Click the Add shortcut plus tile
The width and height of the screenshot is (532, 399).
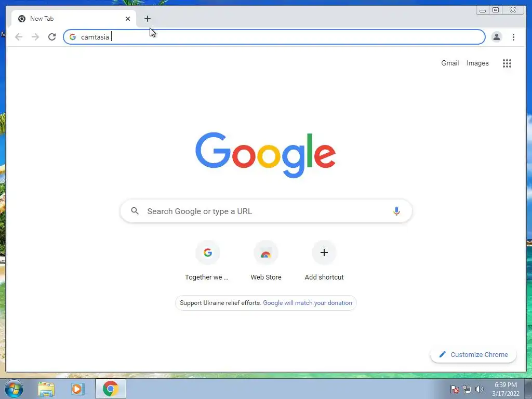pos(324,261)
